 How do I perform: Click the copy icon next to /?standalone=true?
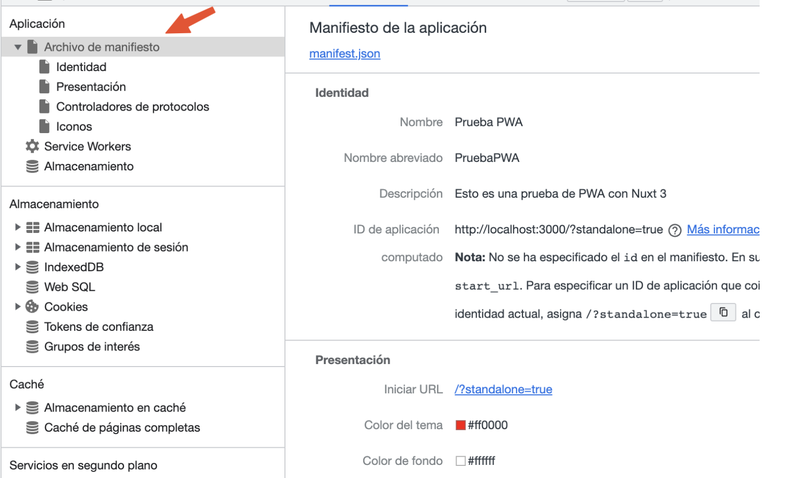point(723,313)
